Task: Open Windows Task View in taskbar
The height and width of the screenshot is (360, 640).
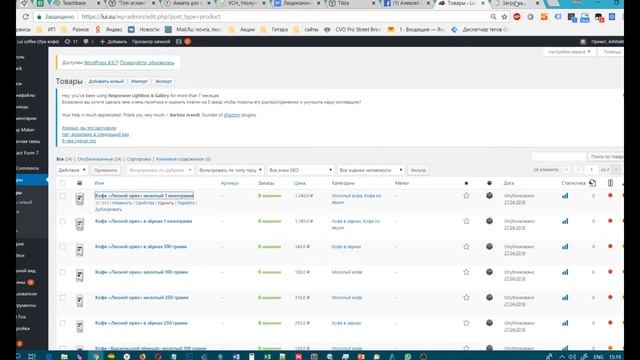Action: (x=32, y=356)
